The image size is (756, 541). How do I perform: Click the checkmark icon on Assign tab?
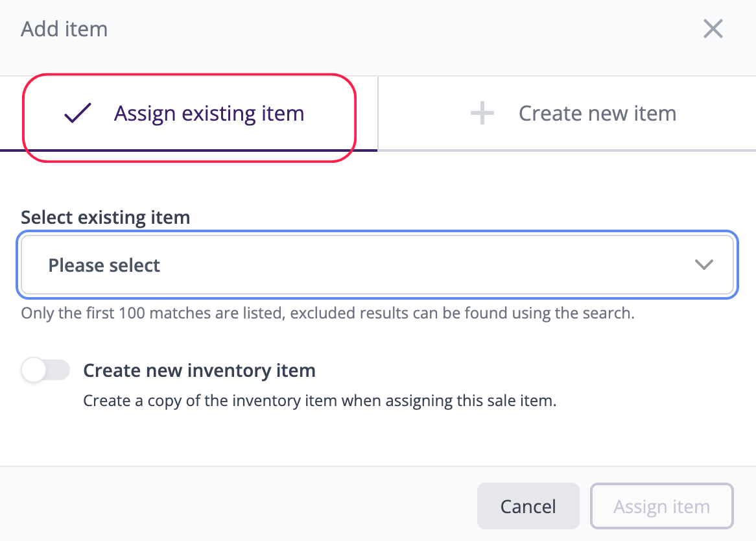(78, 114)
